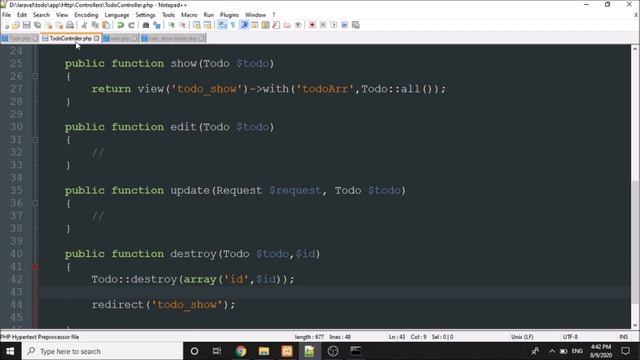Start macro recording with red dot icon
The image size is (640, 360).
point(312,25)
